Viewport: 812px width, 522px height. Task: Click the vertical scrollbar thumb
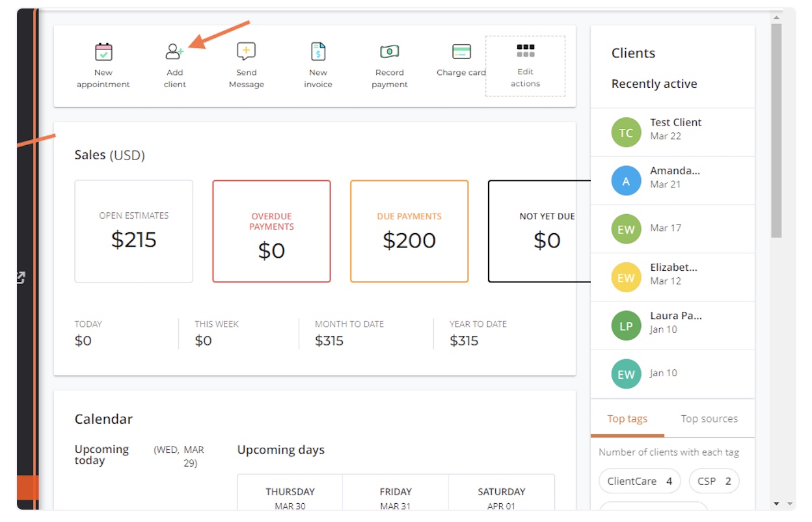tap(776, 131)
